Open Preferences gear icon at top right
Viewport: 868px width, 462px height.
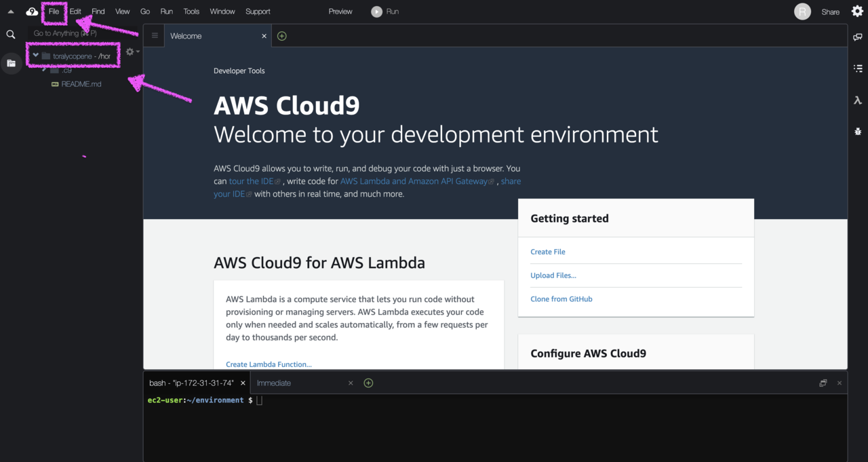(857, 11)
